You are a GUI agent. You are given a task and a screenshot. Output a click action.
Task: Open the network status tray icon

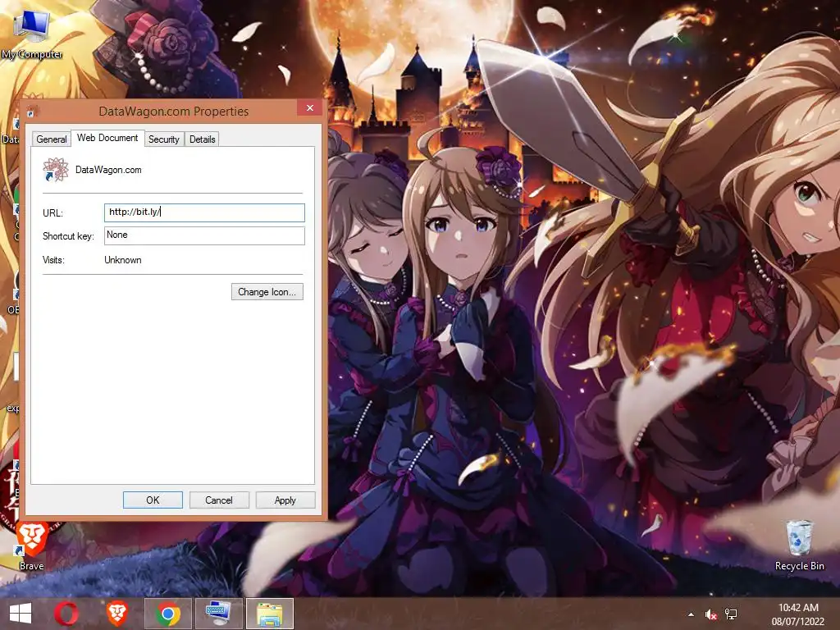(731, 614)
